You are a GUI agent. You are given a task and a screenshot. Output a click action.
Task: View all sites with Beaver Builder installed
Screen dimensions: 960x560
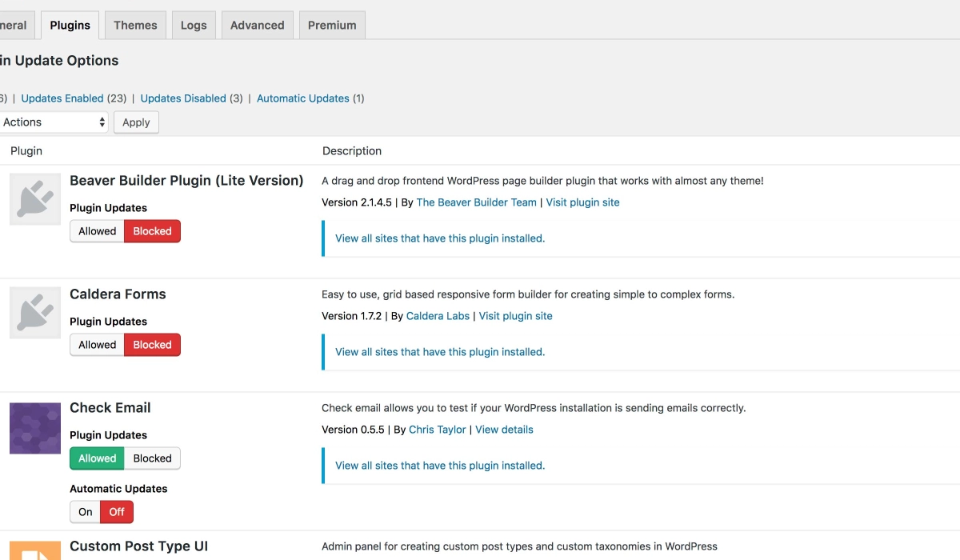[440, 238]
